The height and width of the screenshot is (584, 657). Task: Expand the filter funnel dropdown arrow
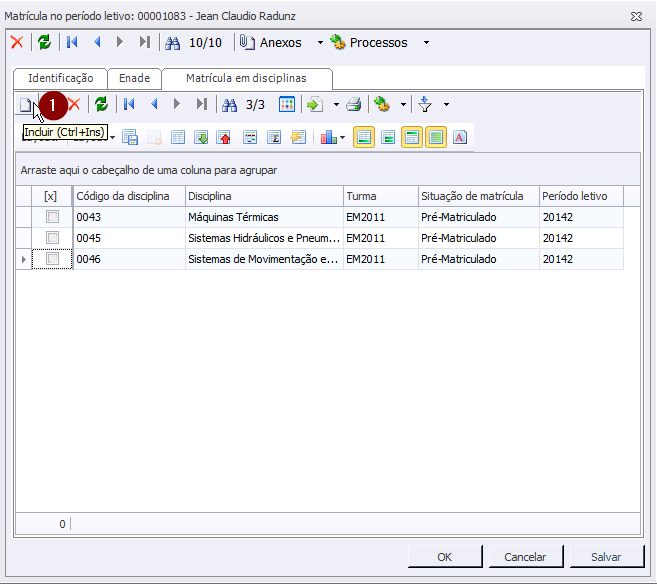click(x=446, y=104)
